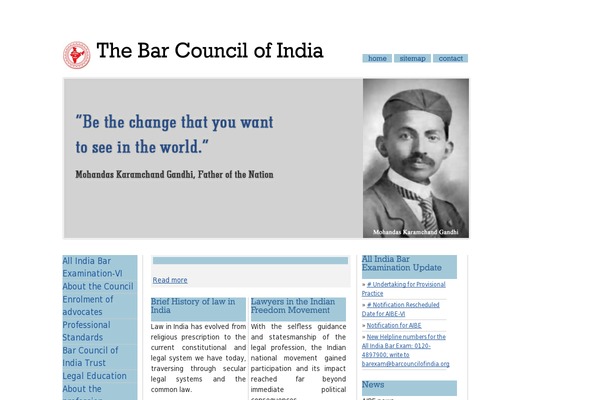
Task: Click the 'Law in India has evolved' paragraph
Action: pos(198,358)
